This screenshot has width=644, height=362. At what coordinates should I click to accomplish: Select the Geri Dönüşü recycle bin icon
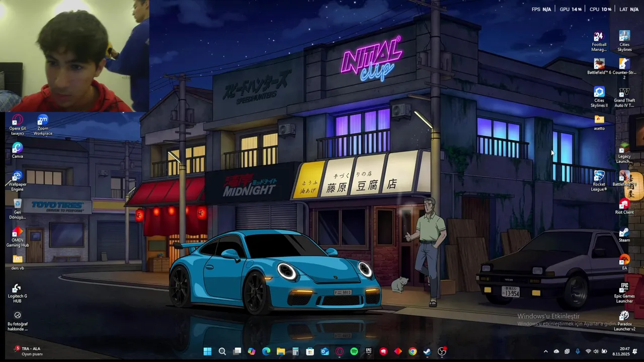pyautogui.click(x=18, y=209)
